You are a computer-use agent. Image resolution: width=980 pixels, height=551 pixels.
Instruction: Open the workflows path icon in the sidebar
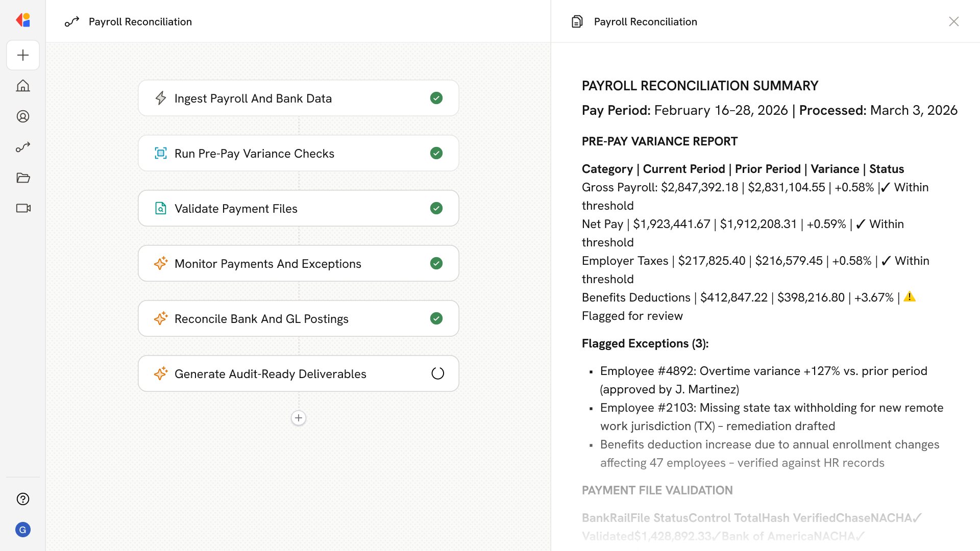coord(23,147)
